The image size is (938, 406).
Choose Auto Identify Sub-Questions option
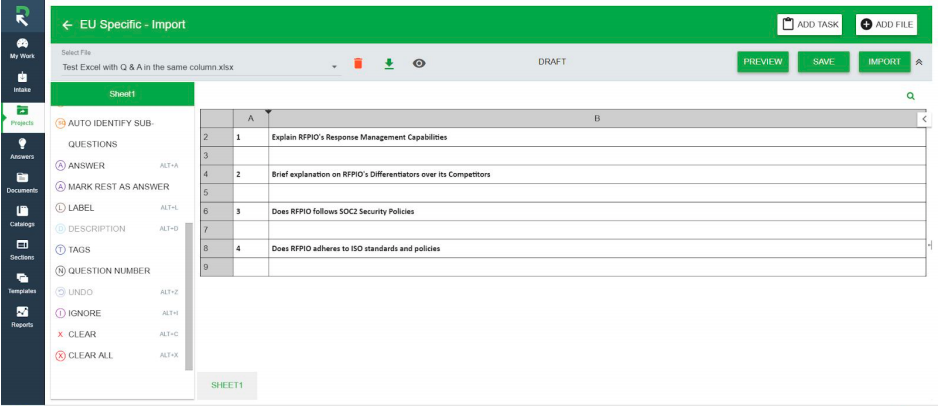pos(111,133)
